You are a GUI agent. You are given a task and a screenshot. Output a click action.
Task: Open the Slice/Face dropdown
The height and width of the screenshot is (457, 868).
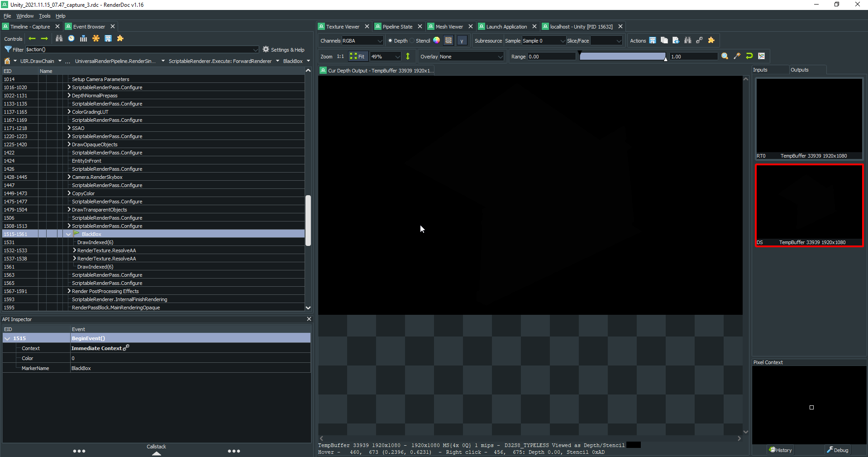pyautogui.click(x=606, y=41)
